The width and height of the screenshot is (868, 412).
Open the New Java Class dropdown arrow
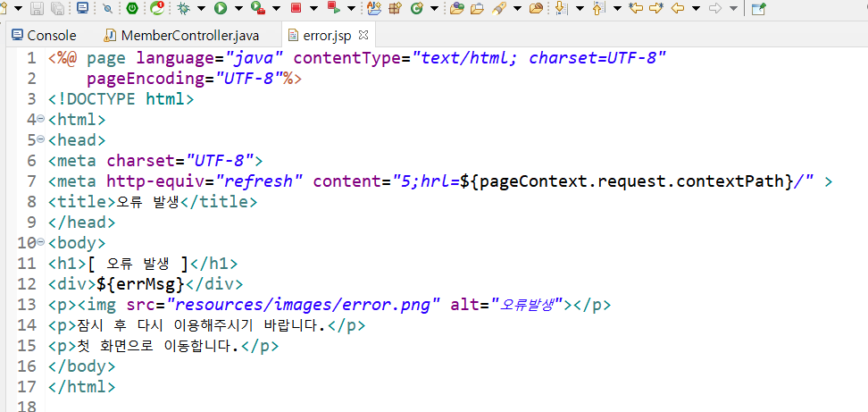[434, 8]
